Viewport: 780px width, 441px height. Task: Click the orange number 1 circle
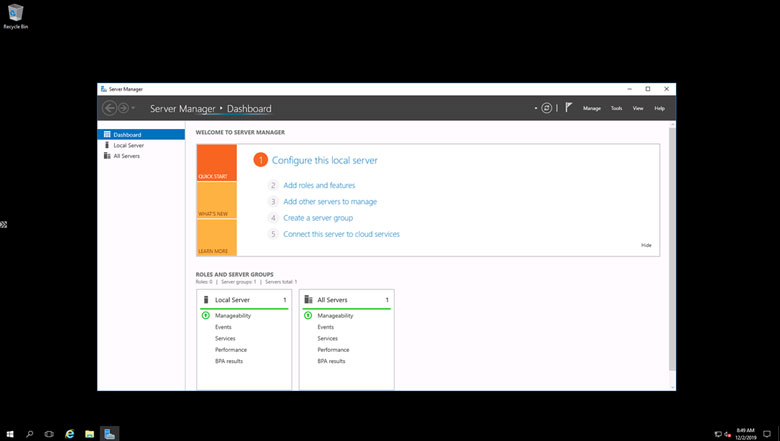tap(260, 160)
